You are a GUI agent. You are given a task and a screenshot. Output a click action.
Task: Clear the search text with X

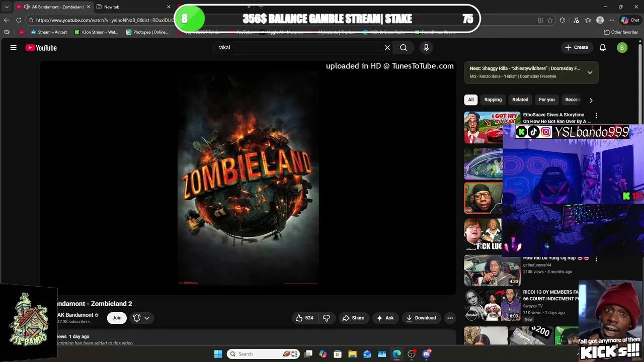coord(387,48)
